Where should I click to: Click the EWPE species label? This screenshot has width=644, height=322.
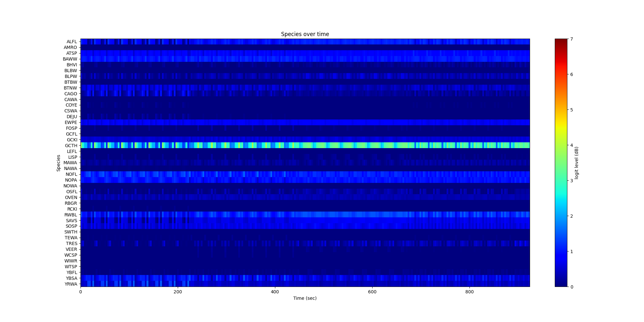click(71, 122)
